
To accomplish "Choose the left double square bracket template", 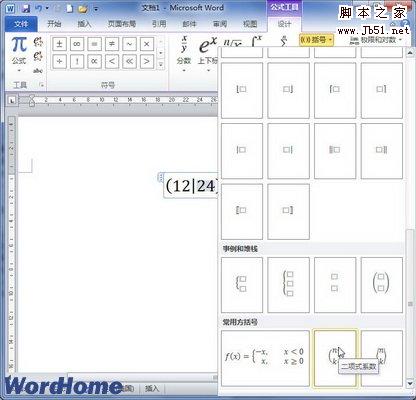I will pyautogui.click(x=242, y=211).
